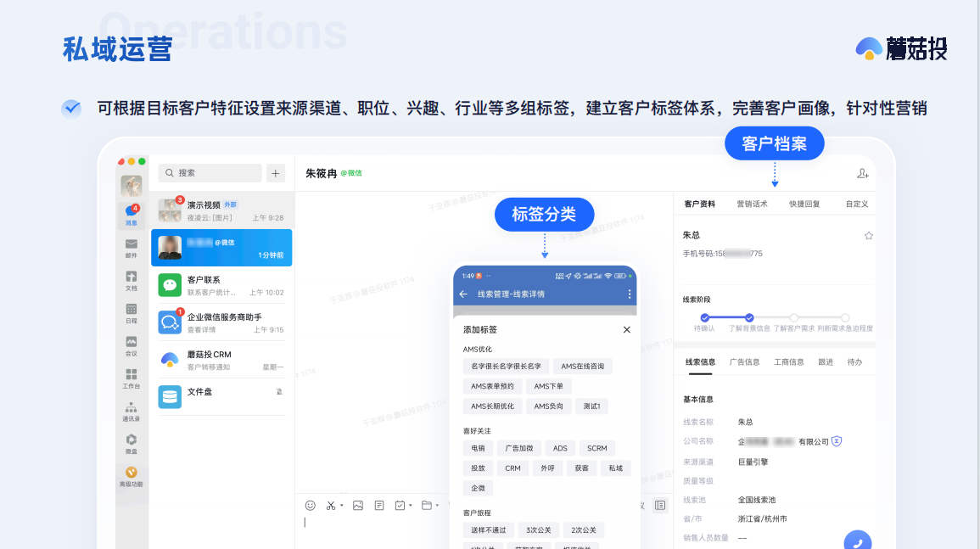The height and width of the screenshot is (549, 980).
Task: Open the 日程 calendar icon in sidebar
Action: tap(131, 312)
